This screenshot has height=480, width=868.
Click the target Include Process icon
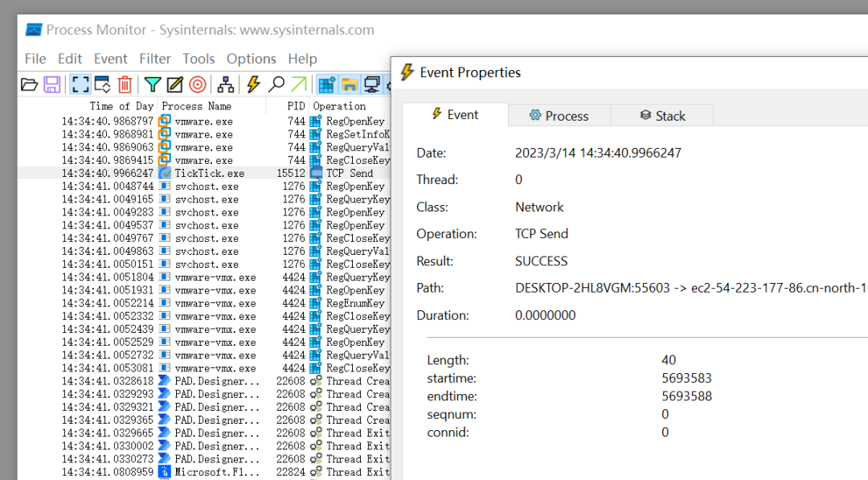pyautogui.click(x=198, y=84)
